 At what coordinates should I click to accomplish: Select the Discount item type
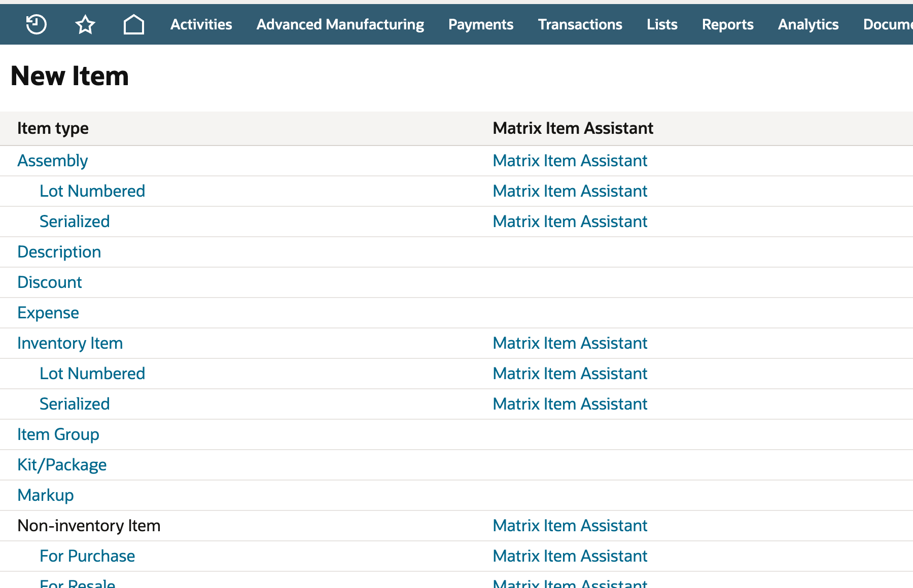point(50,282)
